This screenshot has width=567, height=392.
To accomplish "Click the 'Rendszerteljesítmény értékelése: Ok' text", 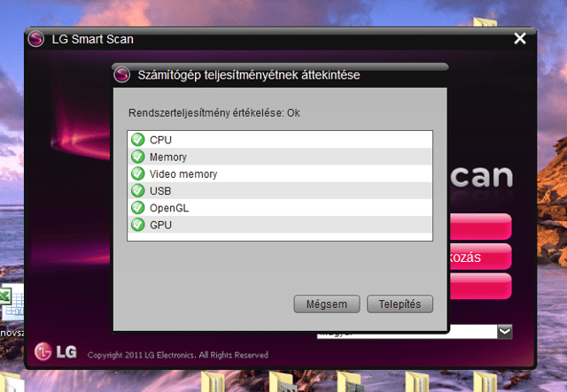I will pos(214,113).
